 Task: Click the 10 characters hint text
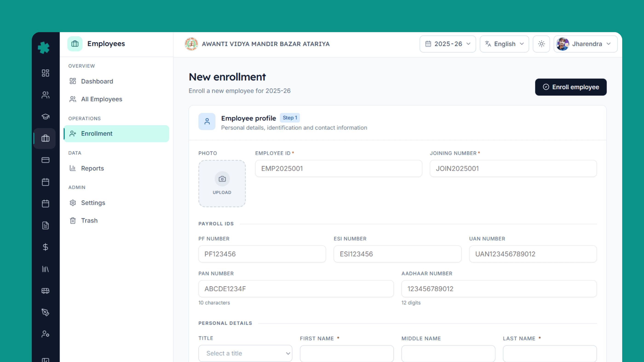214,303
